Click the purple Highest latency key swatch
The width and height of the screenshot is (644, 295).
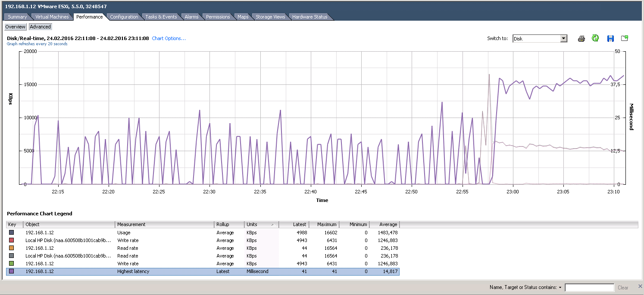pos(12,271)
